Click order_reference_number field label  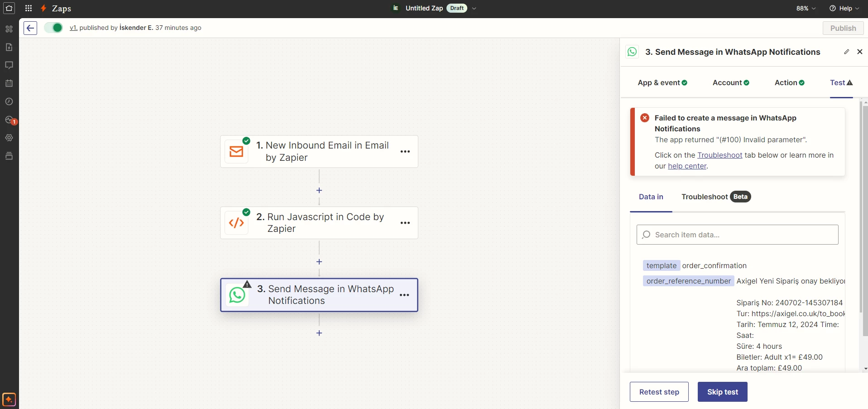(689, 281)
